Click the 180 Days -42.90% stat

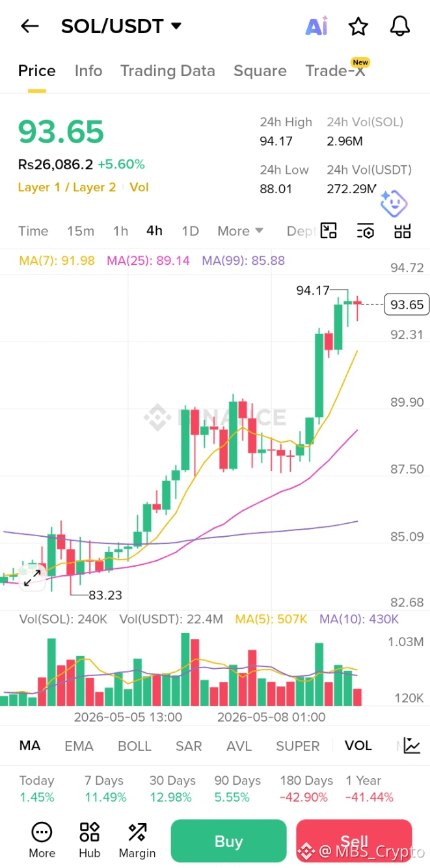306,789
